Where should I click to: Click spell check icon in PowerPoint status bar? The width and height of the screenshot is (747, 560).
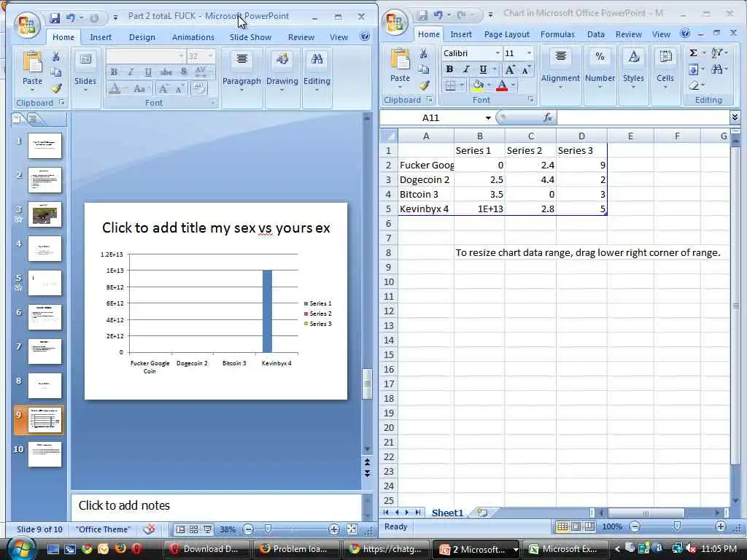[149, 529]
